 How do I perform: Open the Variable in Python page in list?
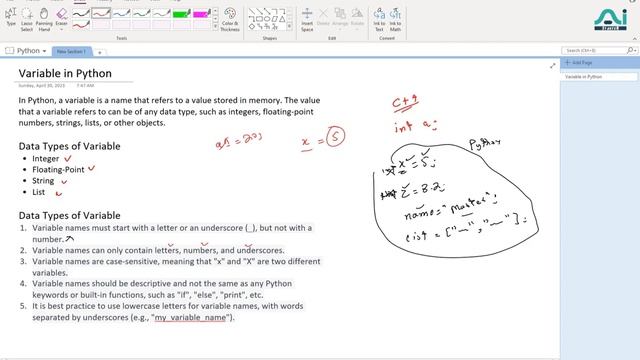[x=599, y=77]
